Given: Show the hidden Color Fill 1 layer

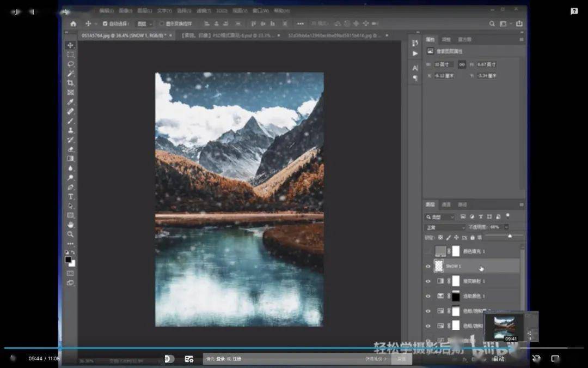Looking at the screenshot, I should click(x=428, y=251).
